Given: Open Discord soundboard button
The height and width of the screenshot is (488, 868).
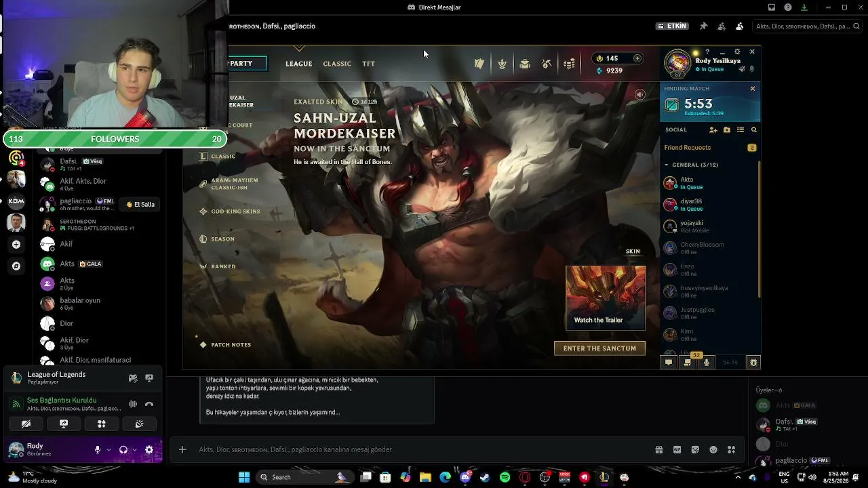Looking at the screenshot, I should [139, 424].
